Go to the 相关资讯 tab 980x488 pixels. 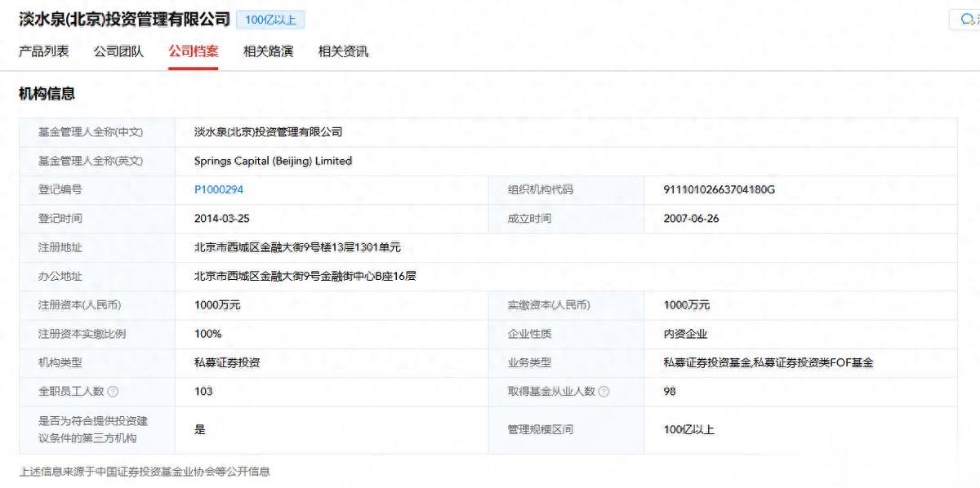pos(343,51)
